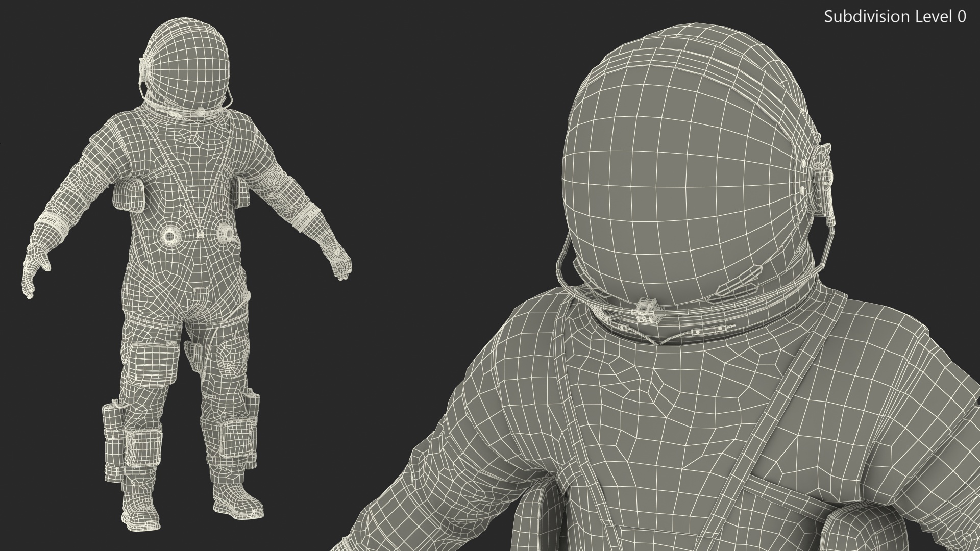This screenshot has width=980, height=551.
Task: Click the small buckle between the chest connectors
Action: (x=200, y=235)
